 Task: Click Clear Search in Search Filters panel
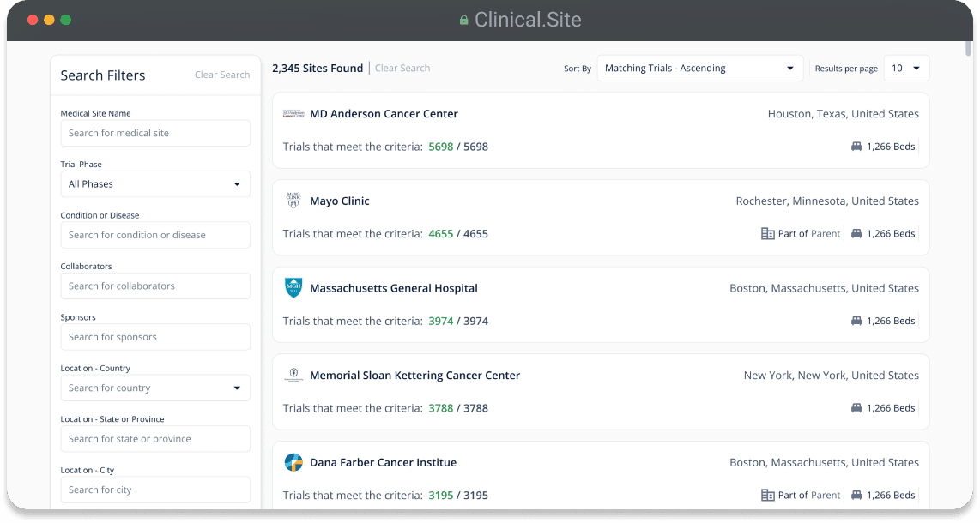[222, 75]
